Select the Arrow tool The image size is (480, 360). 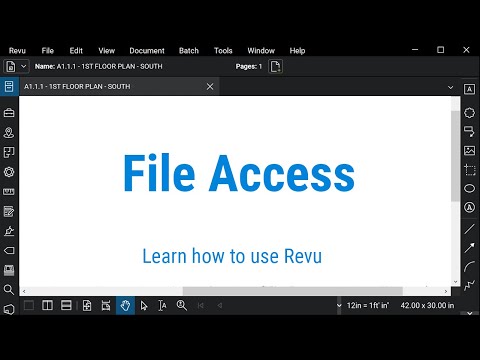point(469,248)
